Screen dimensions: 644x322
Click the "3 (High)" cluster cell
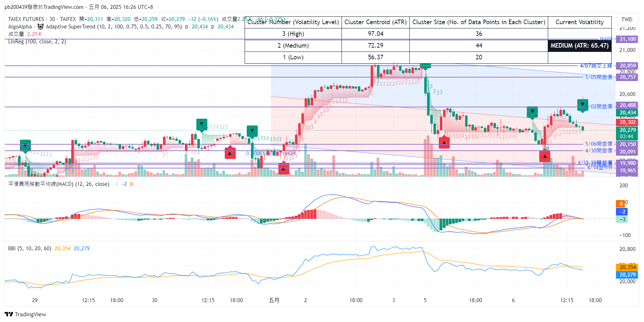click(x=293, y=34)
